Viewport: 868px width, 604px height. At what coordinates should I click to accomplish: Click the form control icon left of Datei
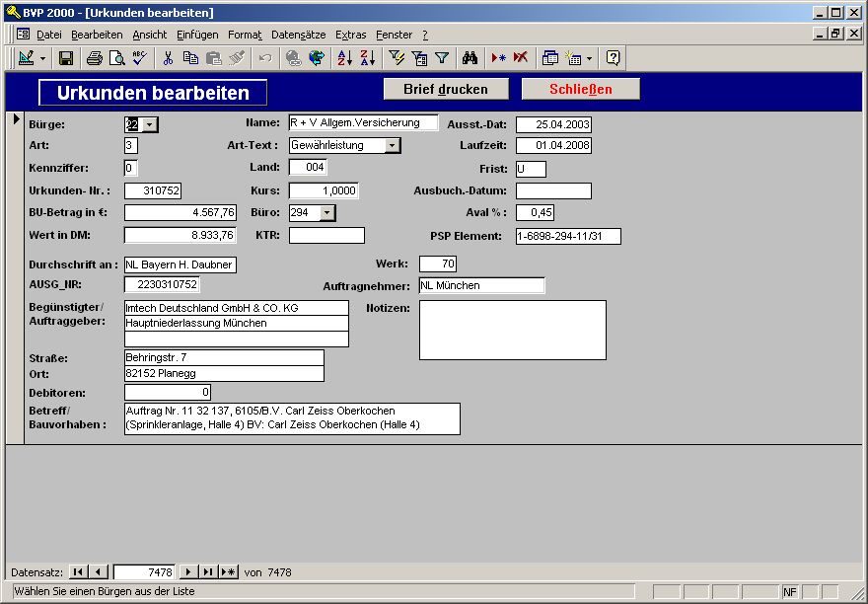(23, 35)
